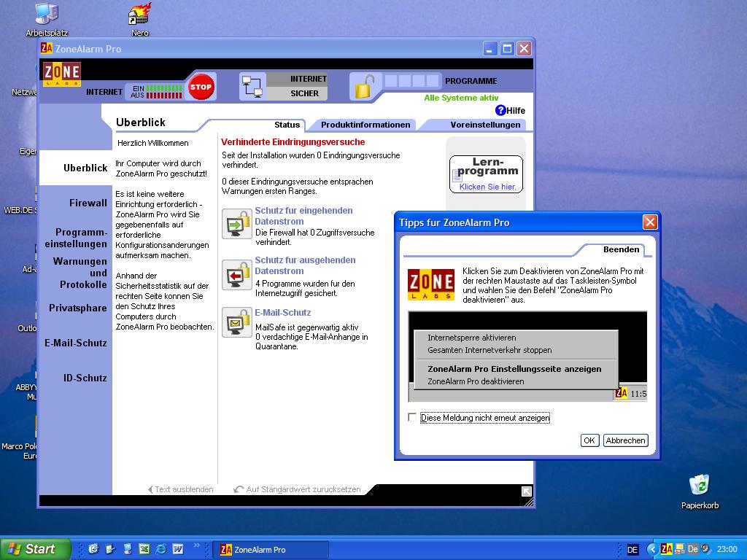Click the 'E-Mail-Schutz' heading link
The height and width of the screenshot is (560, 747).
[x=283, y=312]
